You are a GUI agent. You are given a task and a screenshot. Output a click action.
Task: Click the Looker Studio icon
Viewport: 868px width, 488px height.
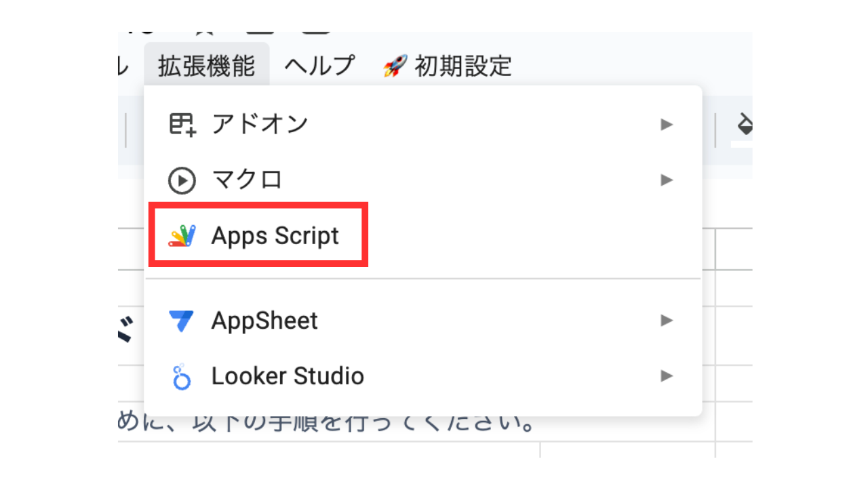(x=182, y=376)
